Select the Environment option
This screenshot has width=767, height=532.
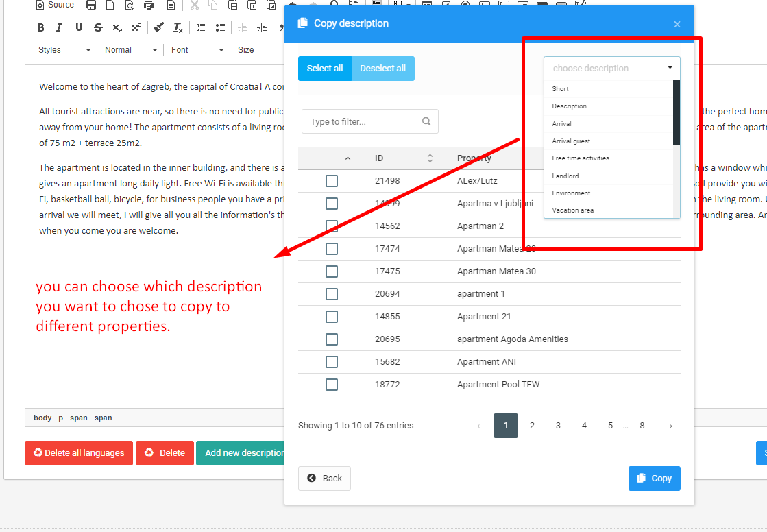609,193
